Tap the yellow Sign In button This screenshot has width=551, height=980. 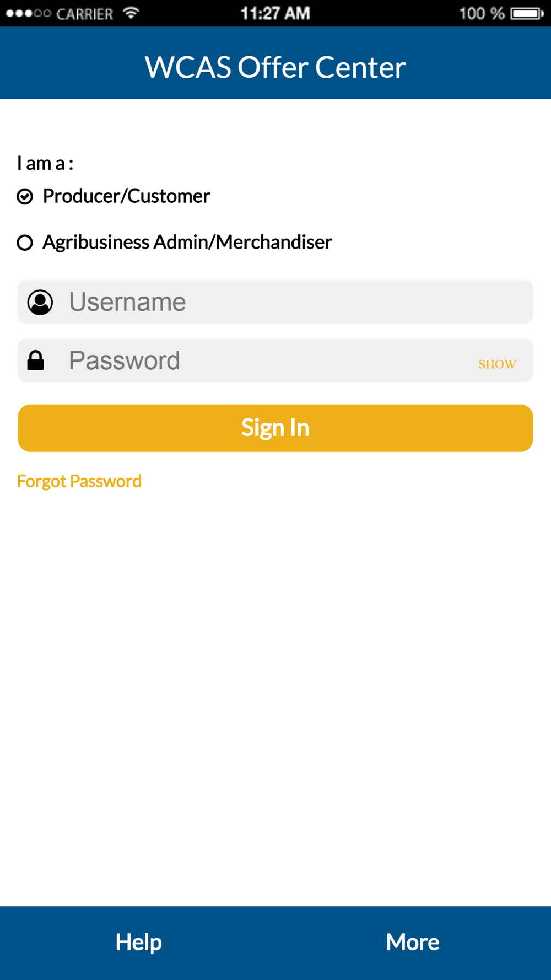(x=275, y=428)
